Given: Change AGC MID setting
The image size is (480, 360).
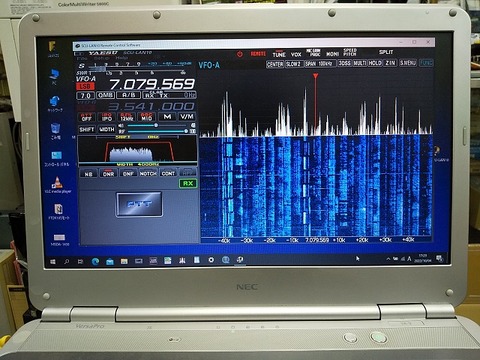Looking at the screenshot, I should coord(147,117).
